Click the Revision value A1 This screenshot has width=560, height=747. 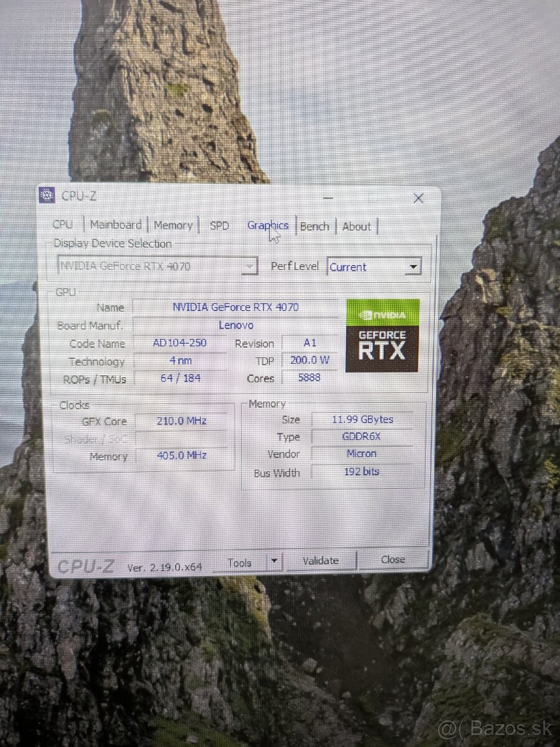coord(309,343)
